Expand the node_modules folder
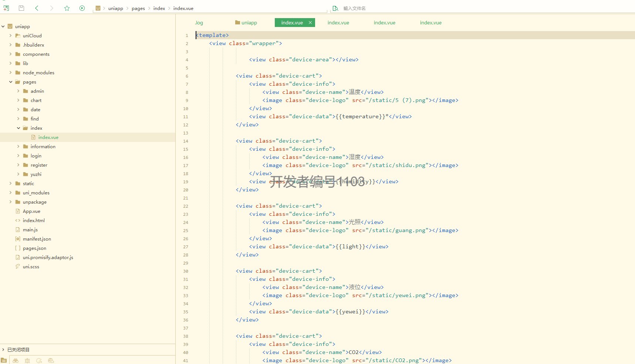The height and width of the screenshot is (364, 635). pos(10,73)
